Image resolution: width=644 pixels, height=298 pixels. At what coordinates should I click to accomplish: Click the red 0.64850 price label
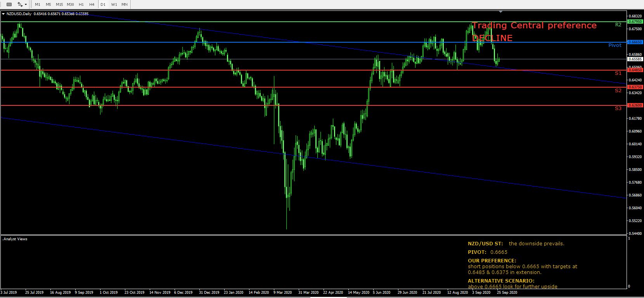pyautogui.click(x=634, y=70)
